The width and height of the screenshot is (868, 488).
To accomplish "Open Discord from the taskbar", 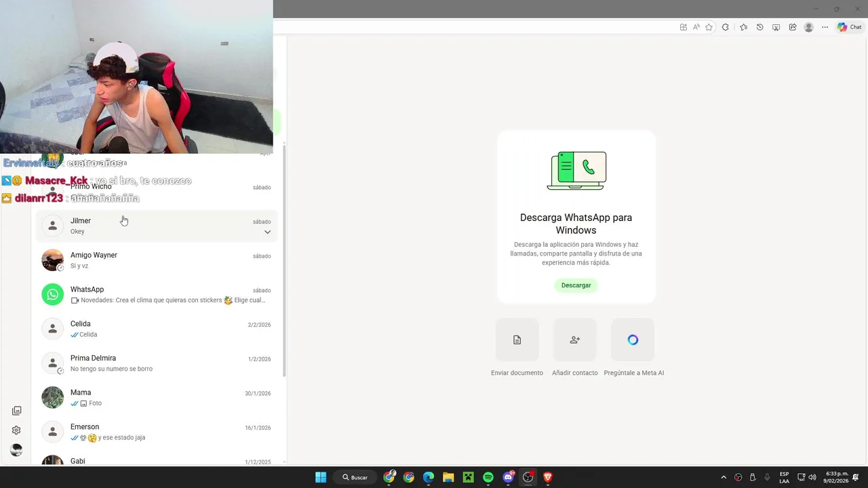I will pyautogui.click(x=508, y=477).
